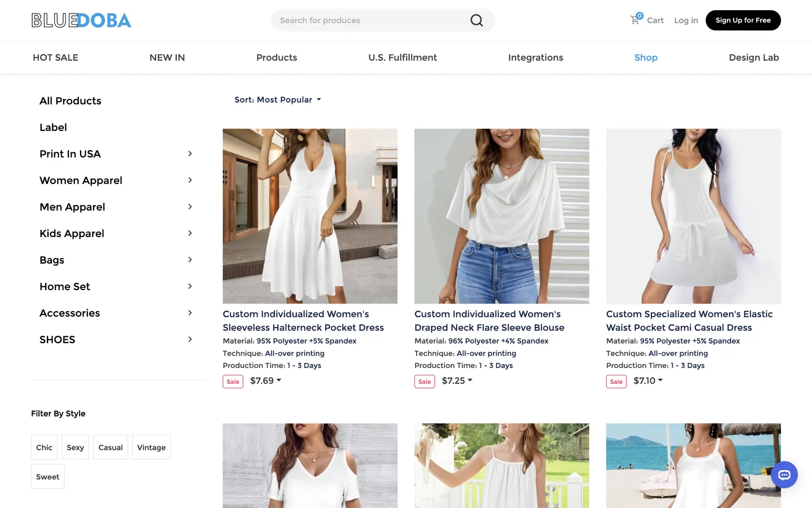Image resolution: width=812 pixels, height=508 pixels.
Task: Open the Design Lab page
Action: [754, 58]
